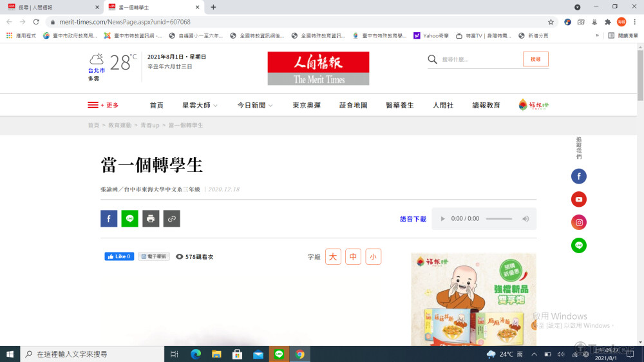The height and width of the screenshot is (362, 644).
Task: Open 蔬食地圖 nav item
Action: 353,106
